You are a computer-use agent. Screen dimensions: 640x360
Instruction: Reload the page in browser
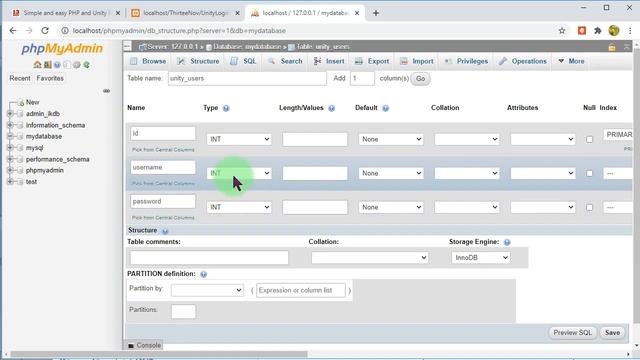tap(45, 31)
